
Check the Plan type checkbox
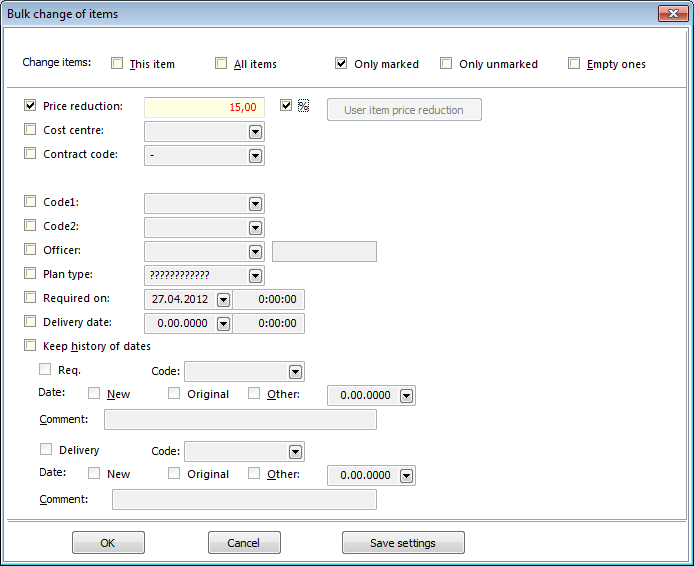pos(30,273)
